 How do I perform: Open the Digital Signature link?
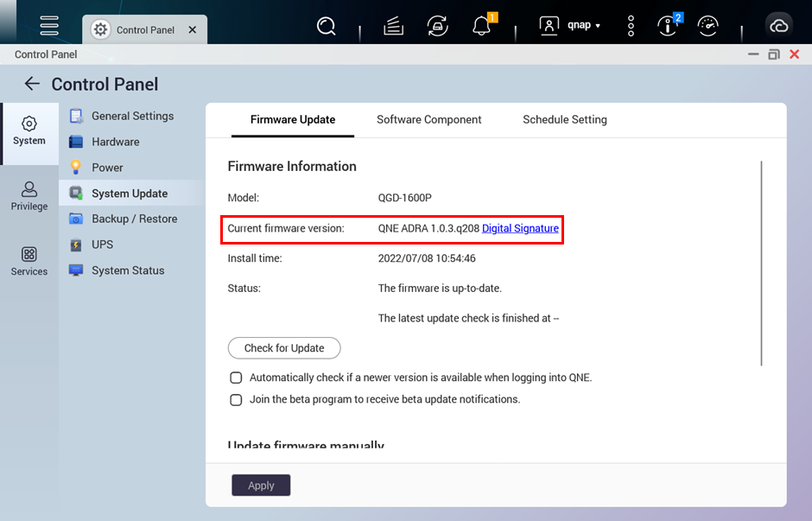coord(520,228)
